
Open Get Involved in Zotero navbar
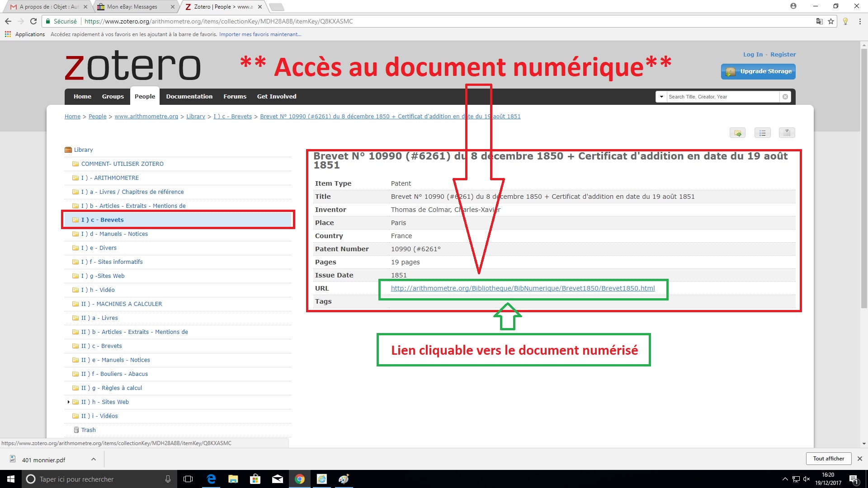pos(277,96)
